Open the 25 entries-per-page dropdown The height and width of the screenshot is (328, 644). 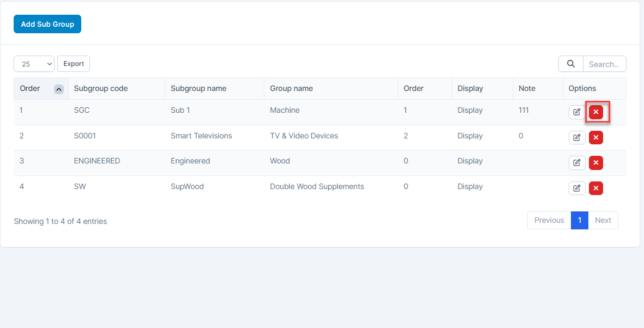click(34, 64)
